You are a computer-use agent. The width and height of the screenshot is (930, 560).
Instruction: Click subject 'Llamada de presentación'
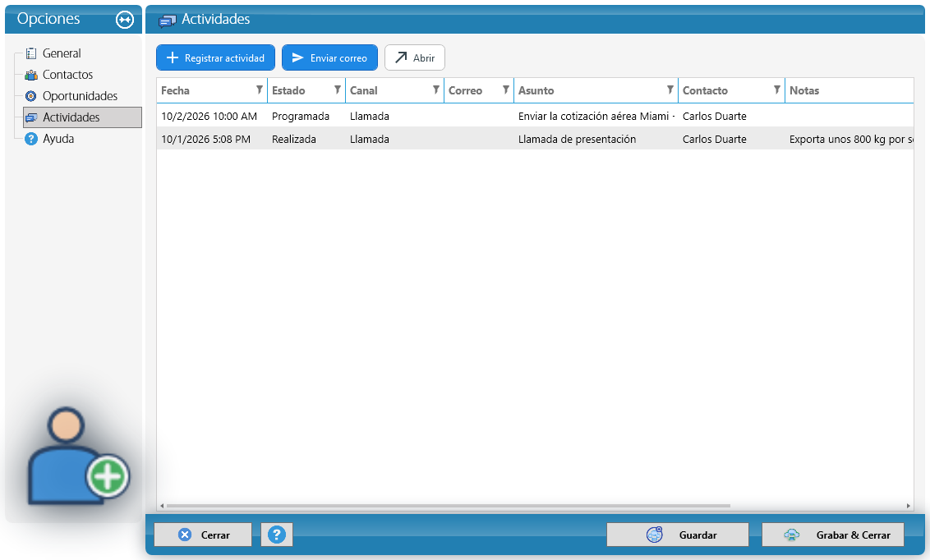(x=577, y=140)
